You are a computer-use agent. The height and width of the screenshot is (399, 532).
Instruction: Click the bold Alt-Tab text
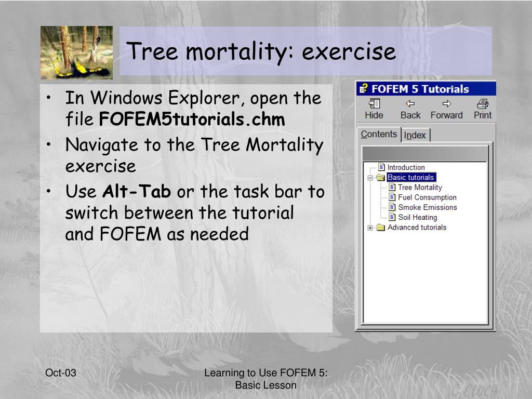pyautogui.click(x=137, y=191)
